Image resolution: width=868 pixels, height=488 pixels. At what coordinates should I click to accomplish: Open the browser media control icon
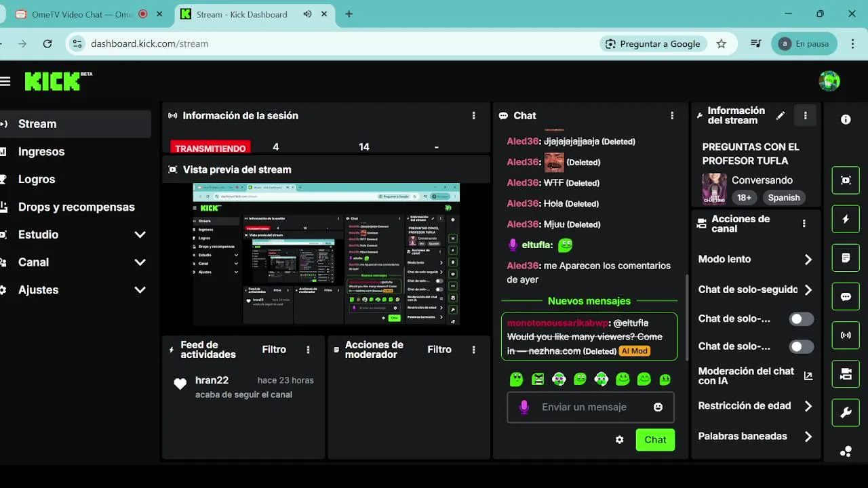pos(756,43)
